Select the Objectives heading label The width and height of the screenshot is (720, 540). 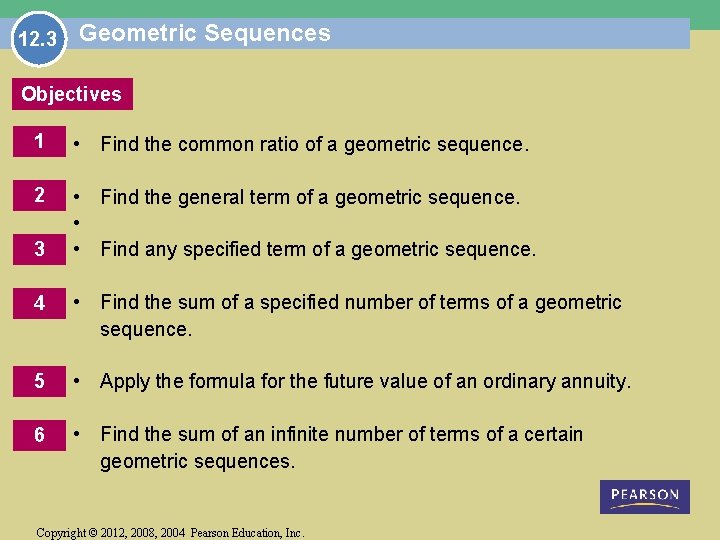[x=71, y=95]
